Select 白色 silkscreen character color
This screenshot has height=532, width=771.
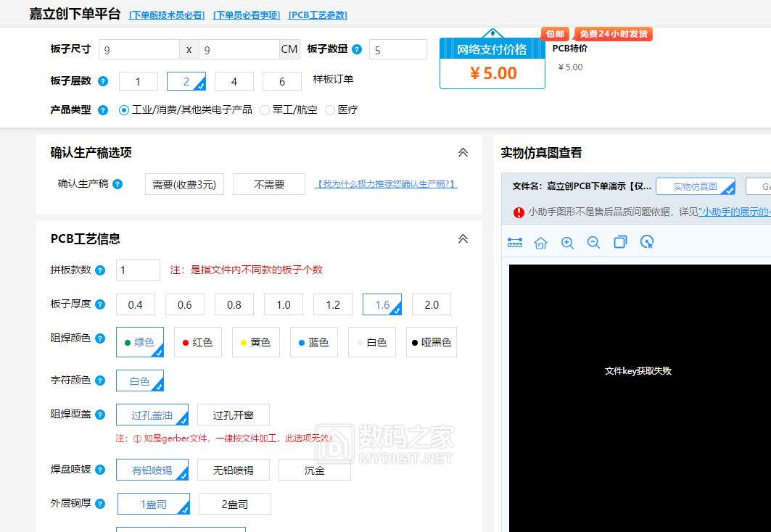pos(140,381)
